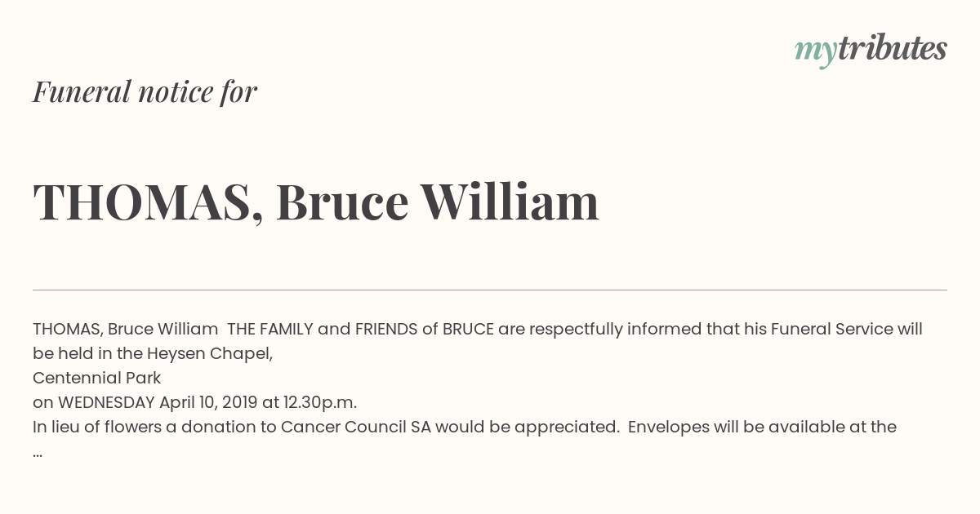The image size is (980, 514).
Task: Select the "Funeral notice for" heading
Action: click(145, 91)
